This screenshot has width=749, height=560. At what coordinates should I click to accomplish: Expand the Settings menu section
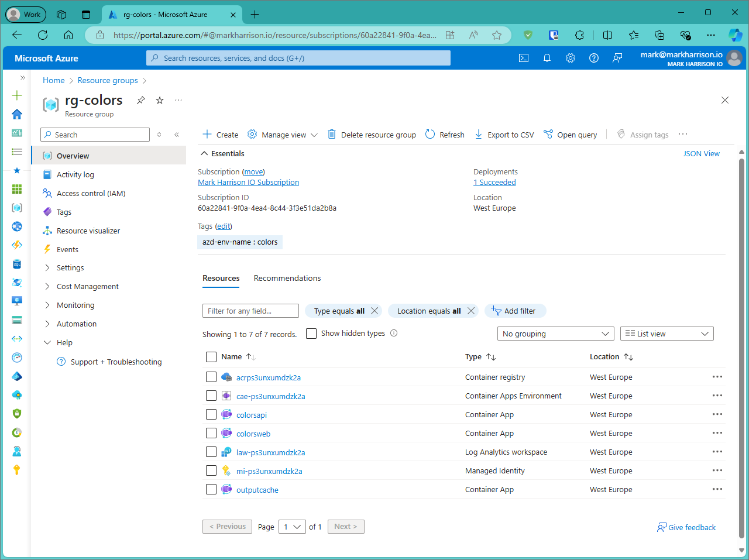[x=70, y=267]
